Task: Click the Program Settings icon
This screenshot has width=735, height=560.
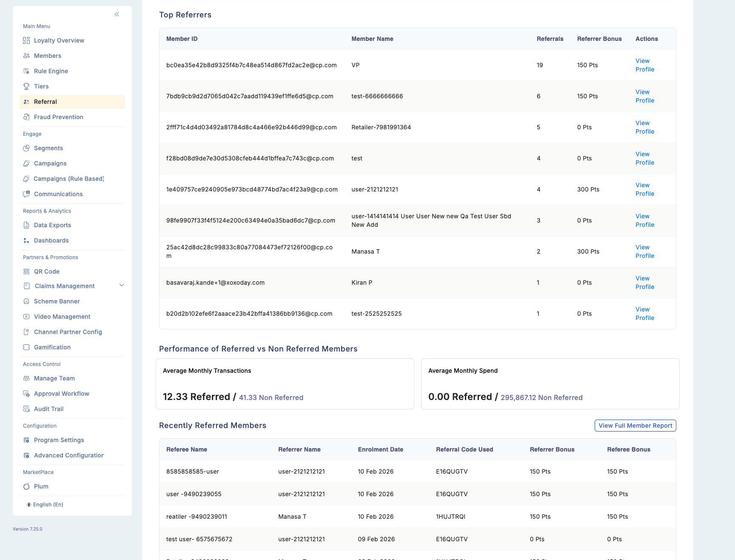Action: pyautogui.click(x=26, y=440)
